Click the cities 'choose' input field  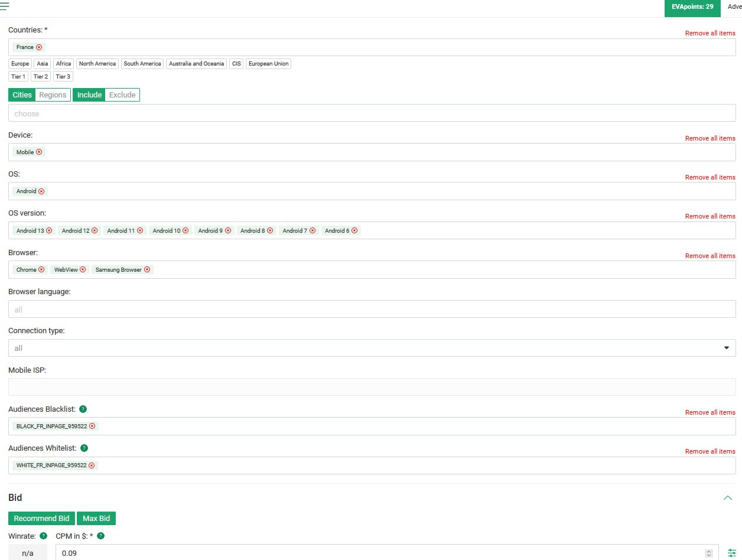pyautogui.click(x=372, y=113)
